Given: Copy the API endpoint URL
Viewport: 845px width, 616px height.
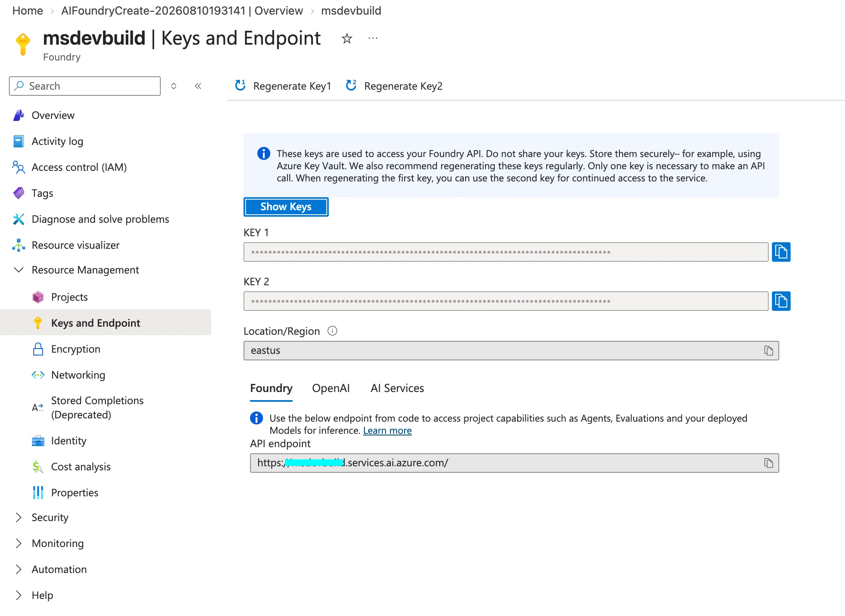Looking at the screenshot, I should pyautogui.click(x=768, y=463).
